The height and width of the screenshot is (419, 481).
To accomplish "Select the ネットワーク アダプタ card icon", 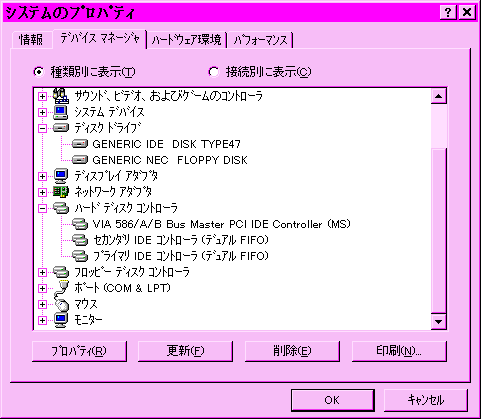I will pyautogui.click(x=61, y=192).
